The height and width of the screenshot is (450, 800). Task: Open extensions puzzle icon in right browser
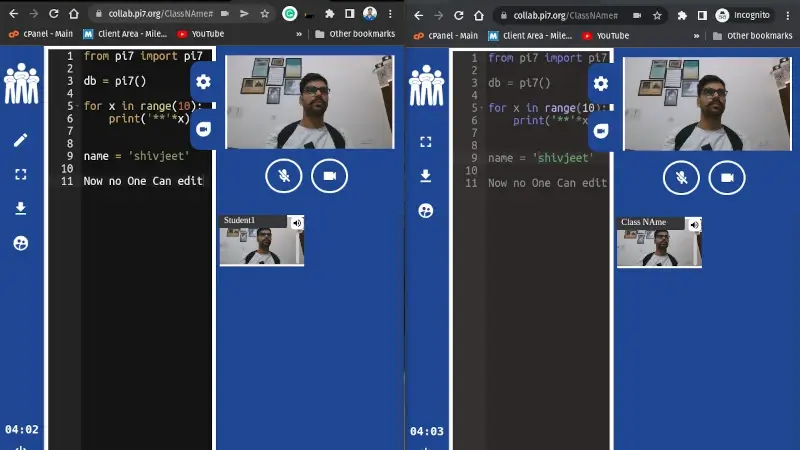(x=682, y=16)
